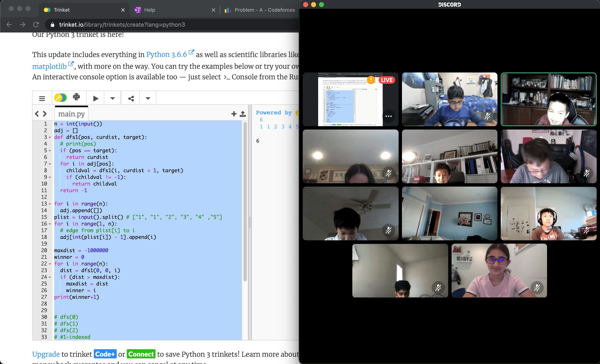Switch to the Trinket browser tab
Screen dimensions: 600x364
84,10
